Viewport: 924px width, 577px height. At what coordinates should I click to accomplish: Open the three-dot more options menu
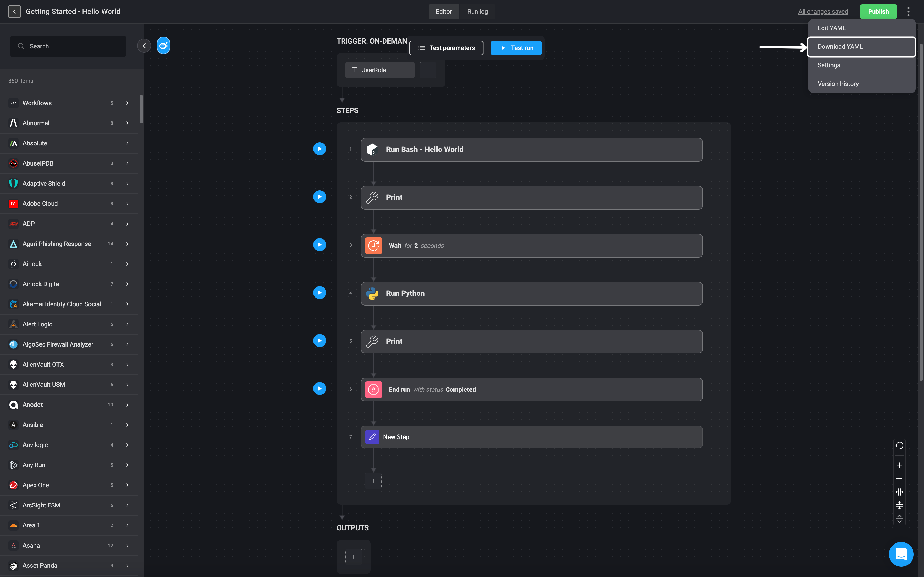tap(908, 11)
